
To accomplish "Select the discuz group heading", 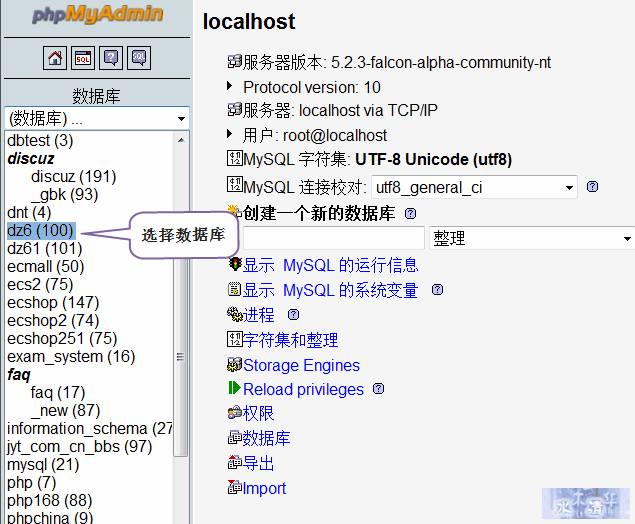I will coord(31,158).
